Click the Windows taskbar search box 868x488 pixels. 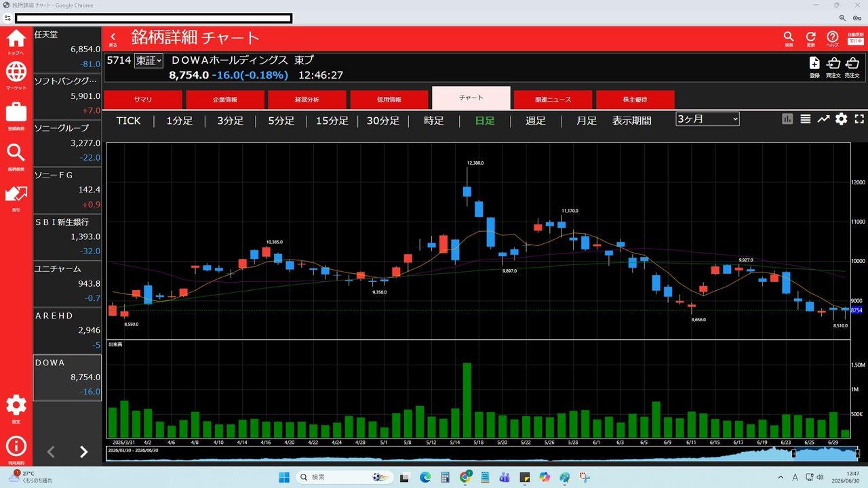(343, 477)
